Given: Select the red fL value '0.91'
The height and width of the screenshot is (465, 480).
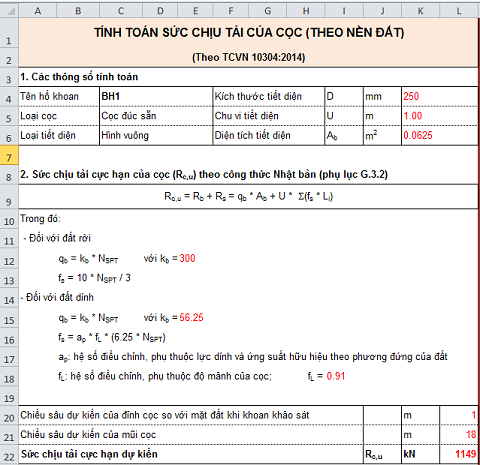Looking at the screenshot, I should point(336,376).
